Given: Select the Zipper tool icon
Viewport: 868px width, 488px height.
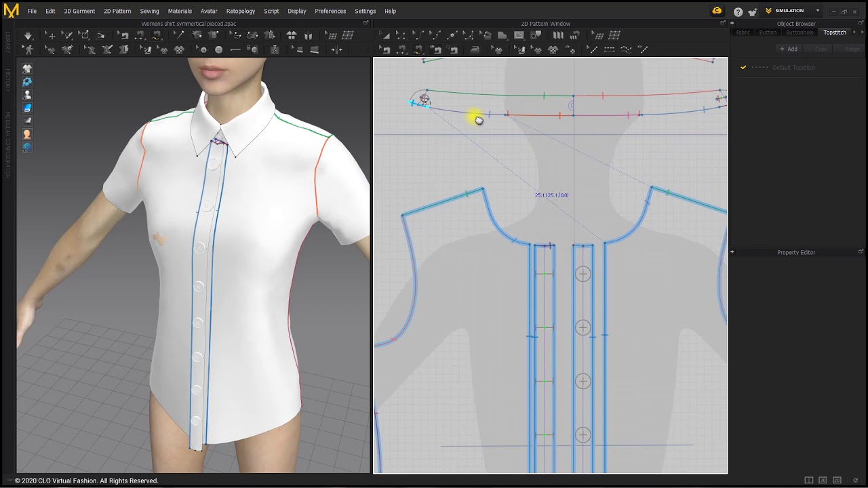Looking at the screenshot, I should [275, 49].
